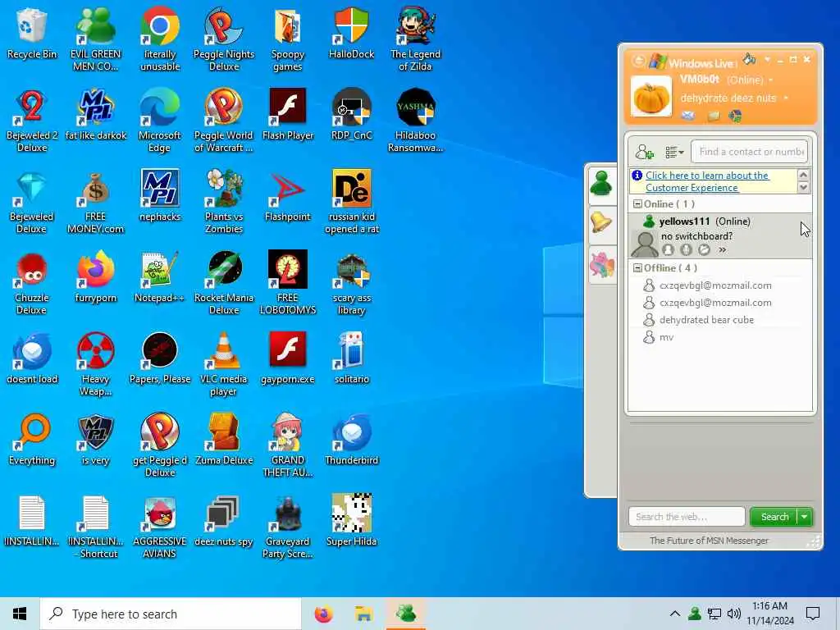
Task: Open the email inbox envelope icon in Messenger
Action: pyautogui.click(x=688, y=116)
